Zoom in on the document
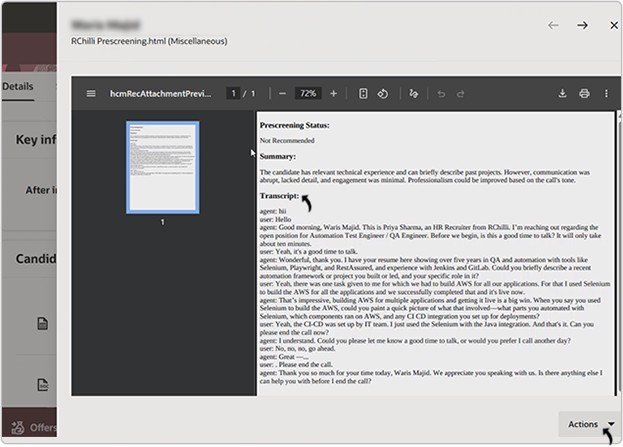Viewport: 623px width, 447px height. [333, 93]
